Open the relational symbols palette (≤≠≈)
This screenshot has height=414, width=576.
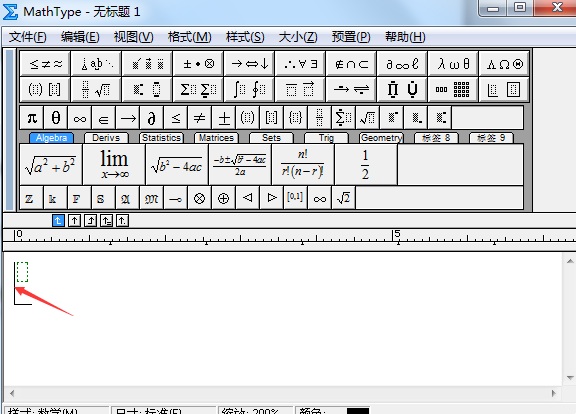tap(45, 64)
